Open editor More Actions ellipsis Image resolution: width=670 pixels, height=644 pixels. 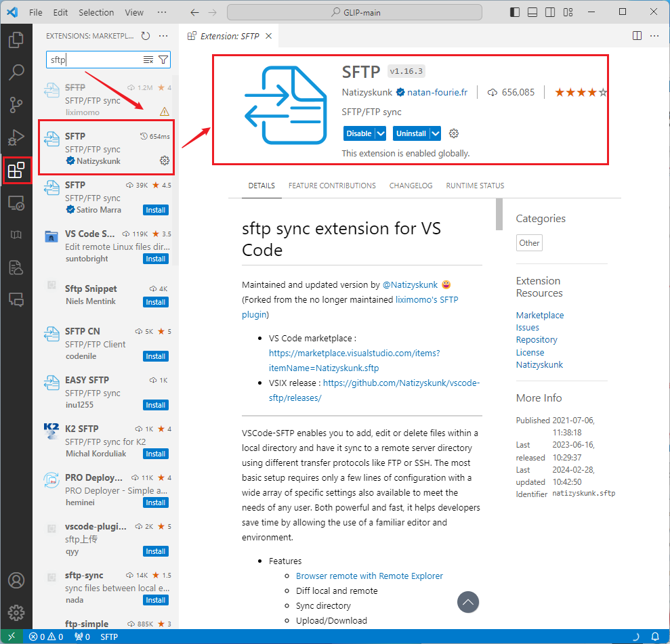[x=654, y=36]
